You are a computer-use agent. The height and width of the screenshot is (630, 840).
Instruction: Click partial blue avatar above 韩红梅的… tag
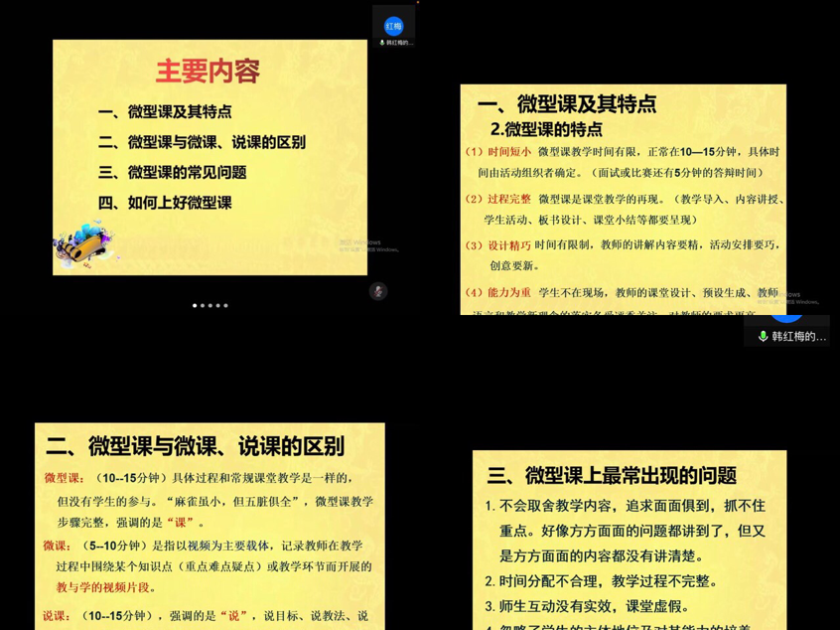point(786,315)
